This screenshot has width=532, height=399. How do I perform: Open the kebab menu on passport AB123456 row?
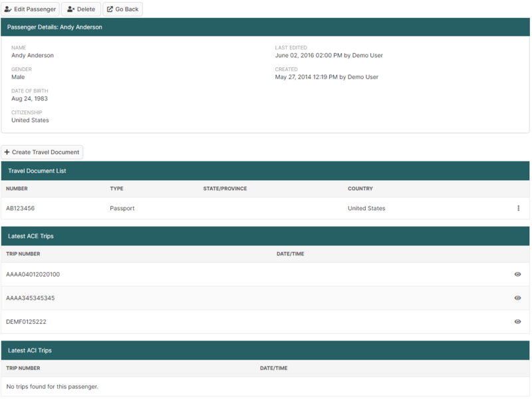tap(518, 208)
